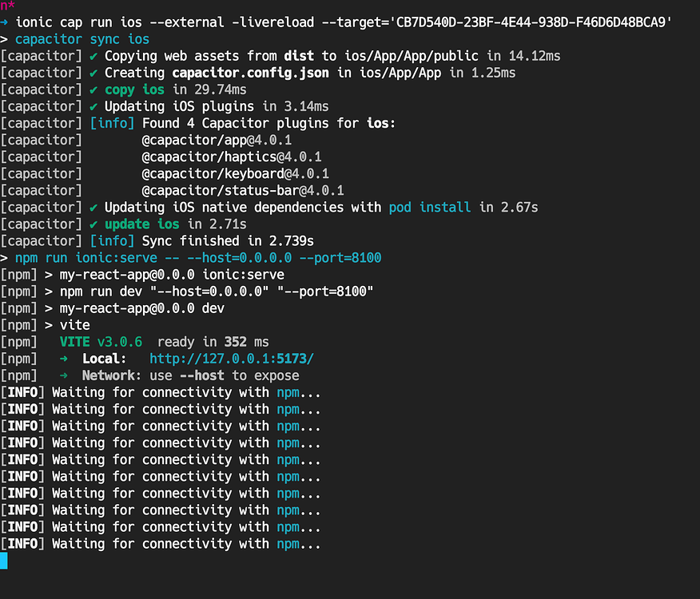The height and width of the screenshot is (599, 700).
Task: Click the Local URL http://127.0.0.1:5173/
Action: [231, 359]
